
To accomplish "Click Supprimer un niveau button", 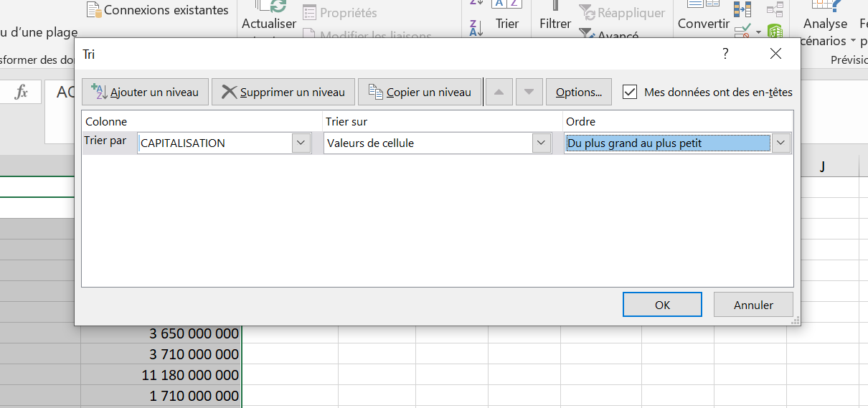I will click(x=283, y=92).
